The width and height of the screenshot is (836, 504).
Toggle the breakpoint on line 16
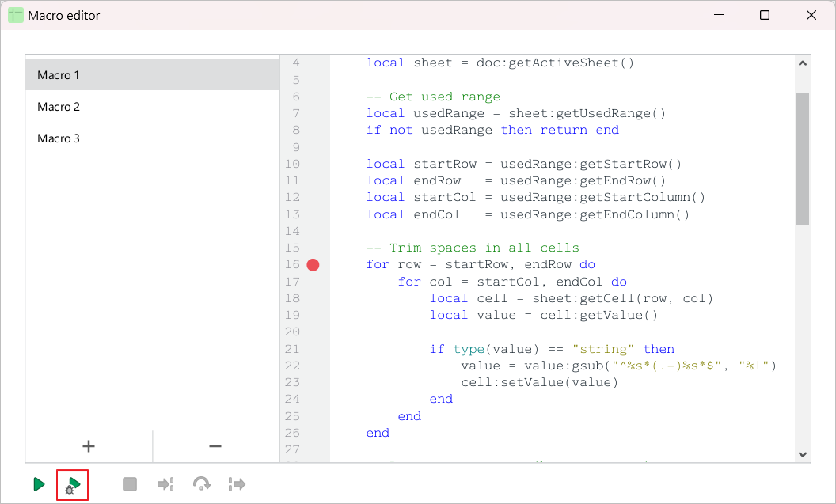pyautogui.click(x=313, y=265)
